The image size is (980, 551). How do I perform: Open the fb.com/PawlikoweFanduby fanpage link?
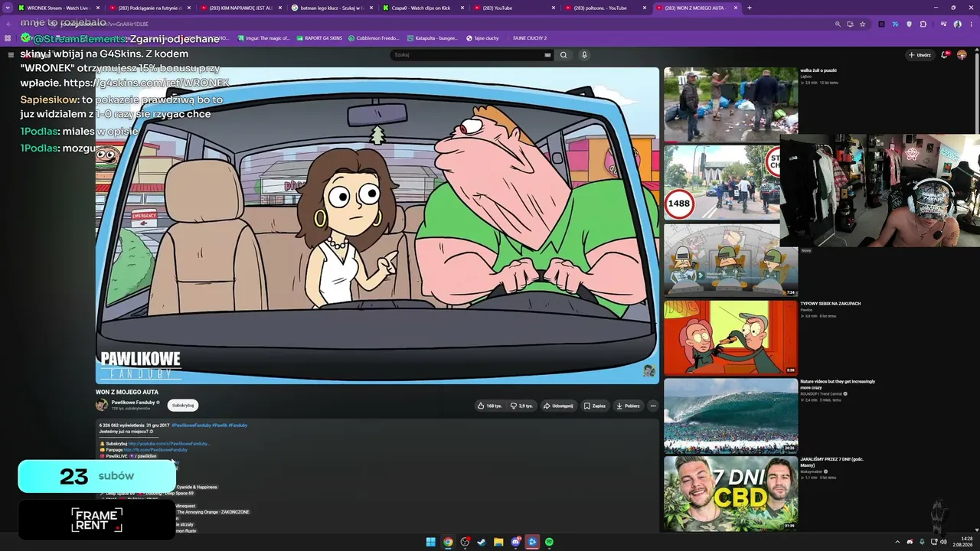tap(157, 450)
